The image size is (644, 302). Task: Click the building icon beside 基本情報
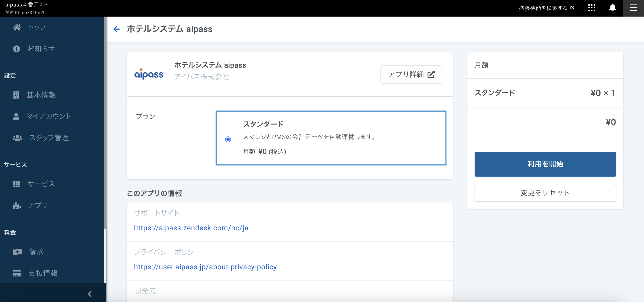coord(16,95)
